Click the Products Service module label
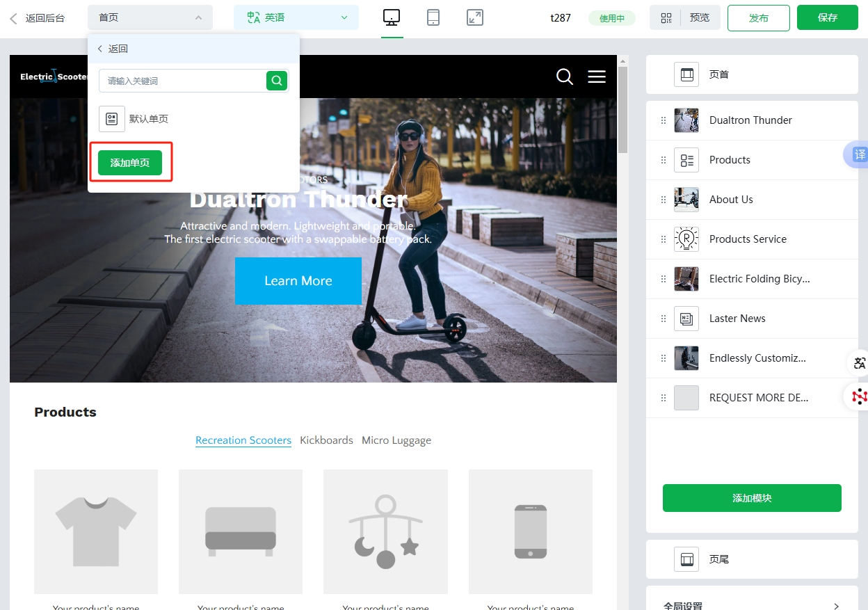 748,239
